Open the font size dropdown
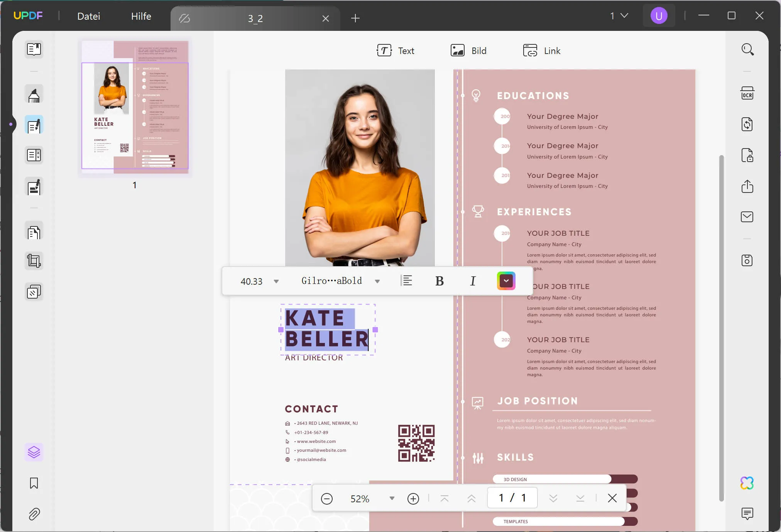This screenshot has height=532, width=781. tap(276, 282)
